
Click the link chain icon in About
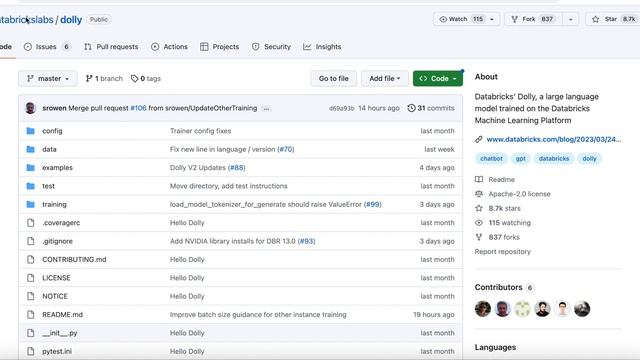click(479, 139)
